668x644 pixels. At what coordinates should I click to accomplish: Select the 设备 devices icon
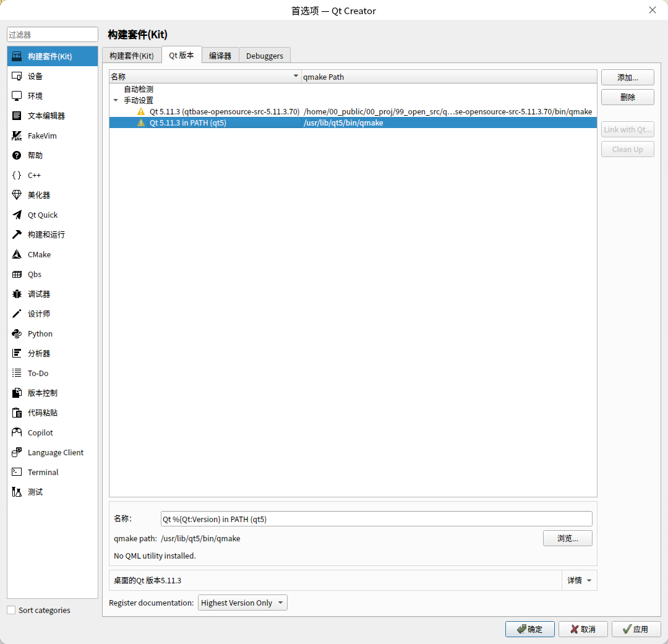tap(17, 76)
